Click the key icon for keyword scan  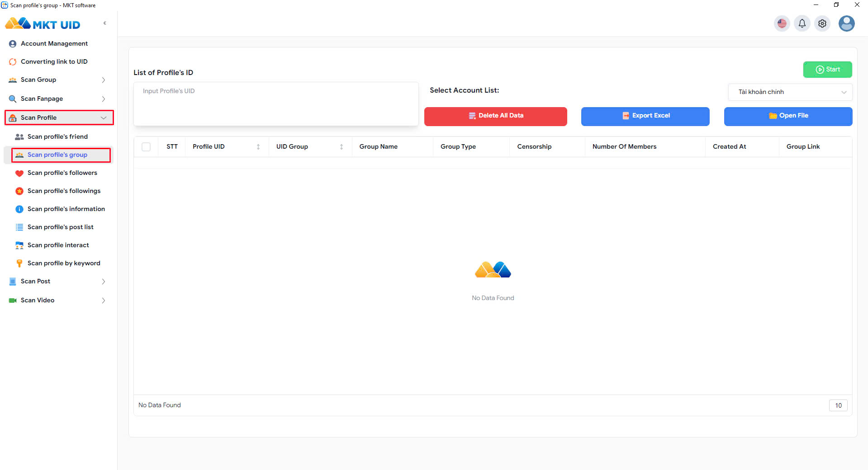19,263
